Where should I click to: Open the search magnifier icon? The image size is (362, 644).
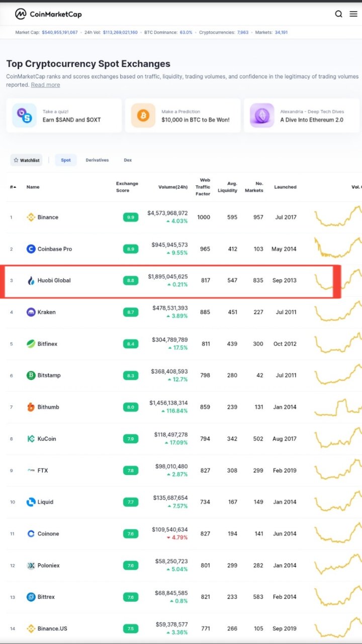[339, 14]
